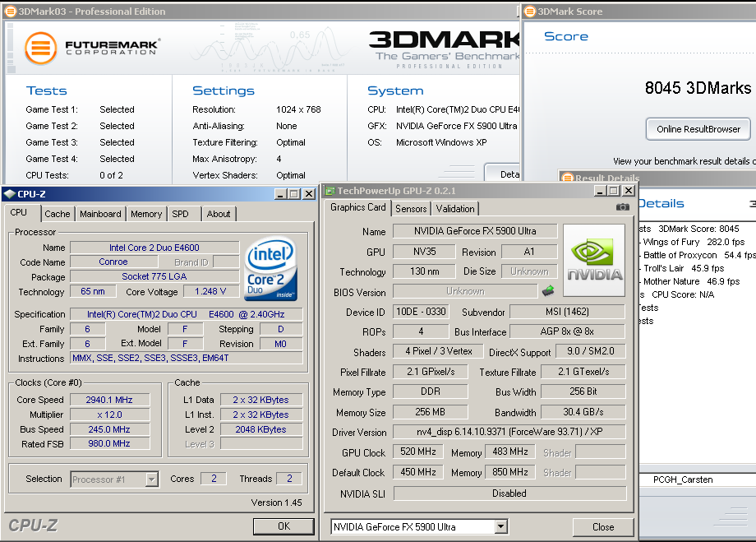Click the Cores count value field
Image resolution: width=756 pixels, height=542 pixels.
click(x=214, y=479)
